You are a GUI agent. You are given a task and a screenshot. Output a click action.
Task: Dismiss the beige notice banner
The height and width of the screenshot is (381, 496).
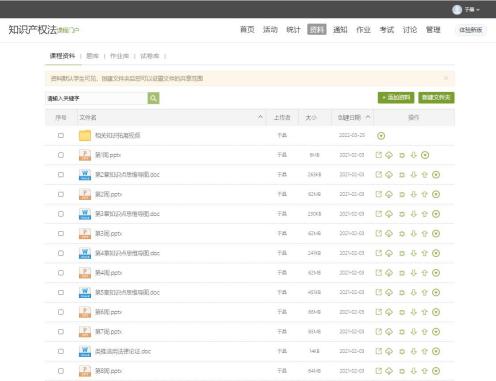(x=446, y=78)
